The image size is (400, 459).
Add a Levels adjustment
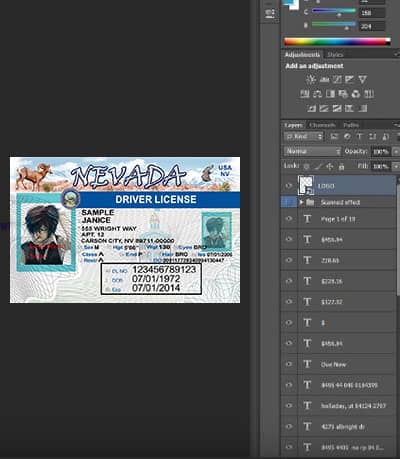click(324, 79)
